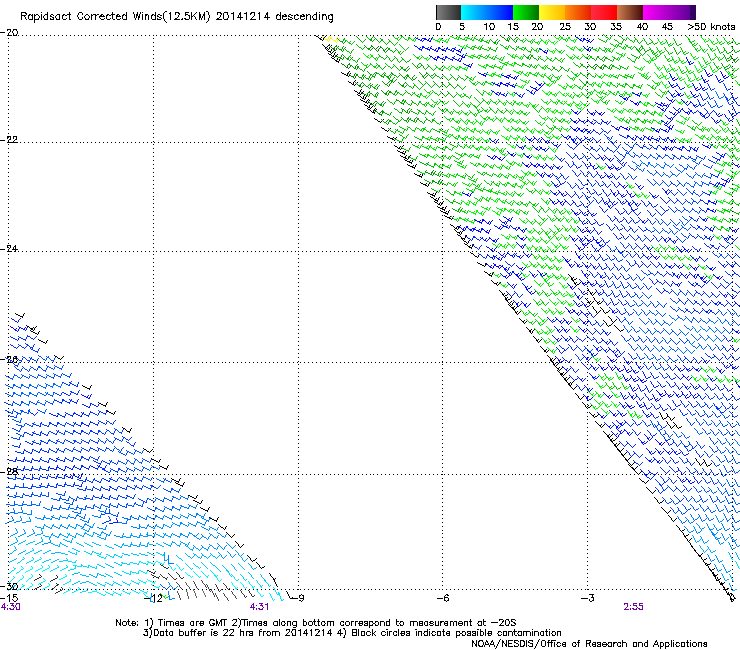Click the brown 35-40 knots legend swatch
The image size is (740, 650).
pyautogui.click(x=630, y=12)
